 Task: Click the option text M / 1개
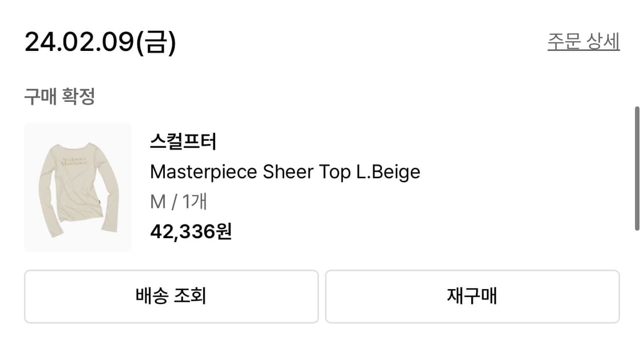point(180,201)
